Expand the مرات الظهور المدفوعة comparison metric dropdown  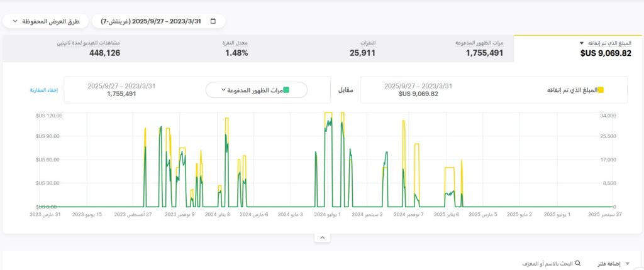click(256, 90)
